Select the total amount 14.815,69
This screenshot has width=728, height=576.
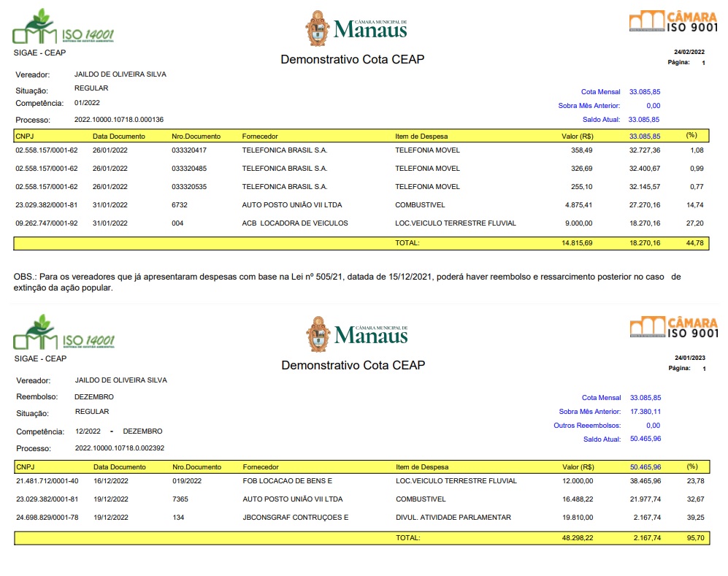577,243
